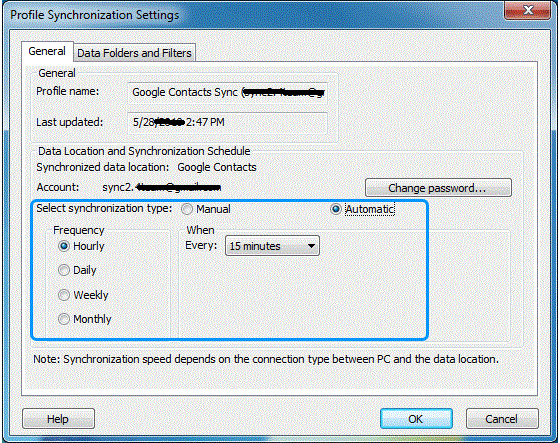Click the Google Contacts data location text
Viewport: 560px width, 443px height.
click(x=217, y=167)
